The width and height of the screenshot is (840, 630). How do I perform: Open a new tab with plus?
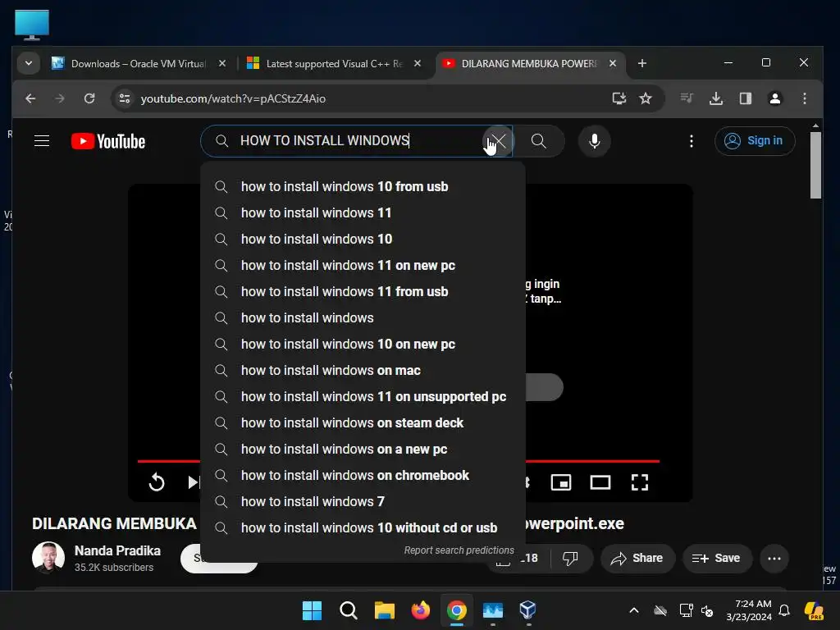[x=641, y=64]
